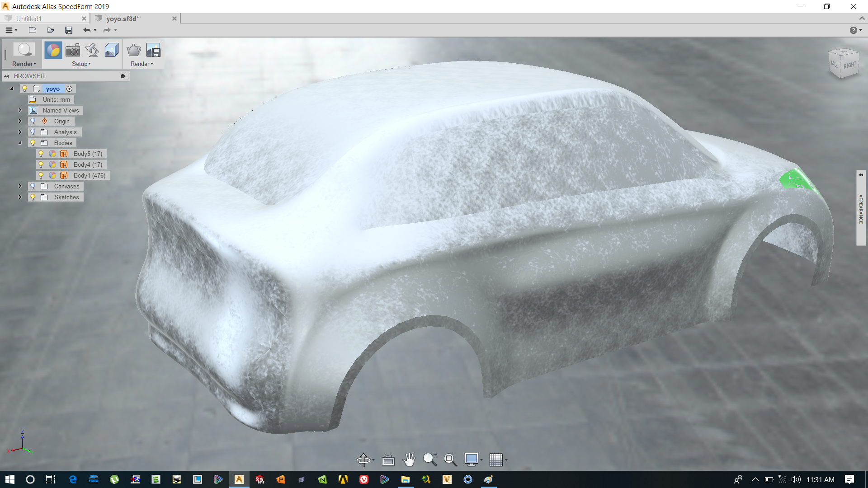Open the Appearance tool with the colored sphere
The width and height of the screenshot is (868, 488).
click(53, 50)
